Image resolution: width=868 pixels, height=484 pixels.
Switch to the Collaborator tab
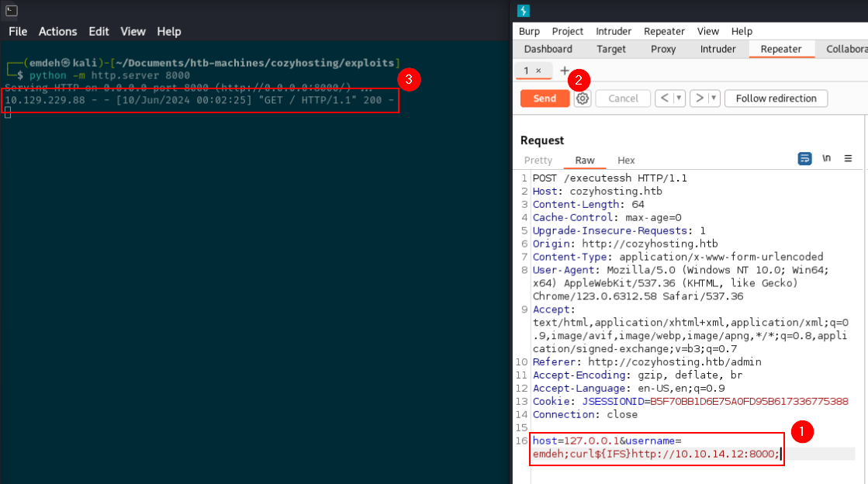846,50
